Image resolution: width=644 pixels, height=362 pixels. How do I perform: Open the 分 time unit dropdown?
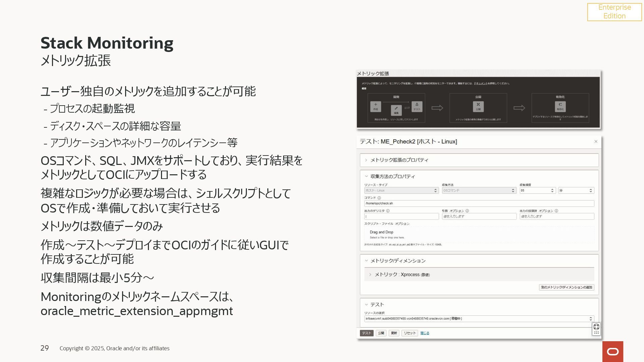tap(576, 190)
